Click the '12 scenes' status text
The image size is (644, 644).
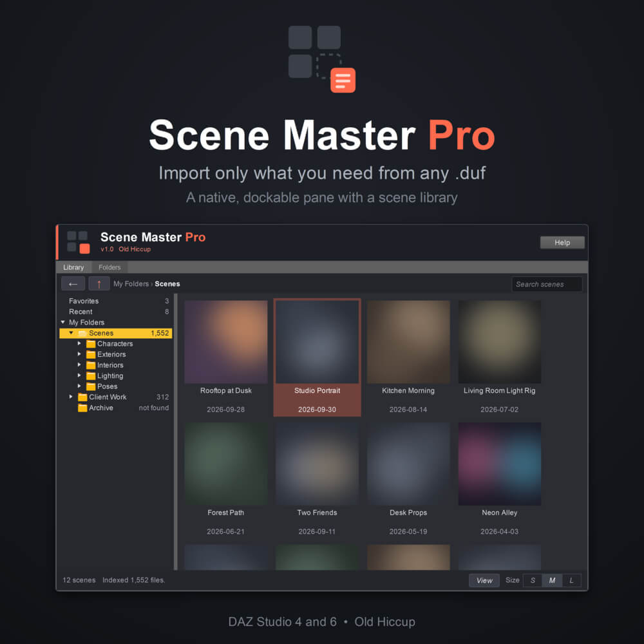(x=79, y=580)
